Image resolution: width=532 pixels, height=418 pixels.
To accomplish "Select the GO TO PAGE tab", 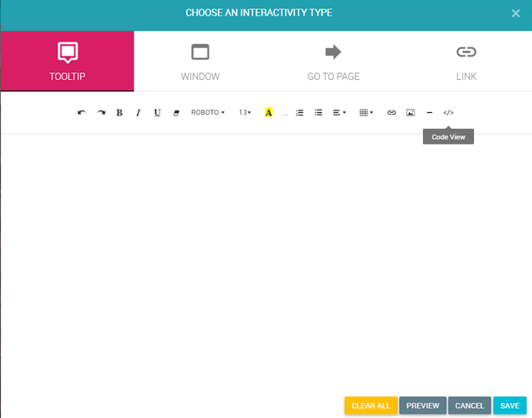I will pyautogui.click(x=333, y=61).
